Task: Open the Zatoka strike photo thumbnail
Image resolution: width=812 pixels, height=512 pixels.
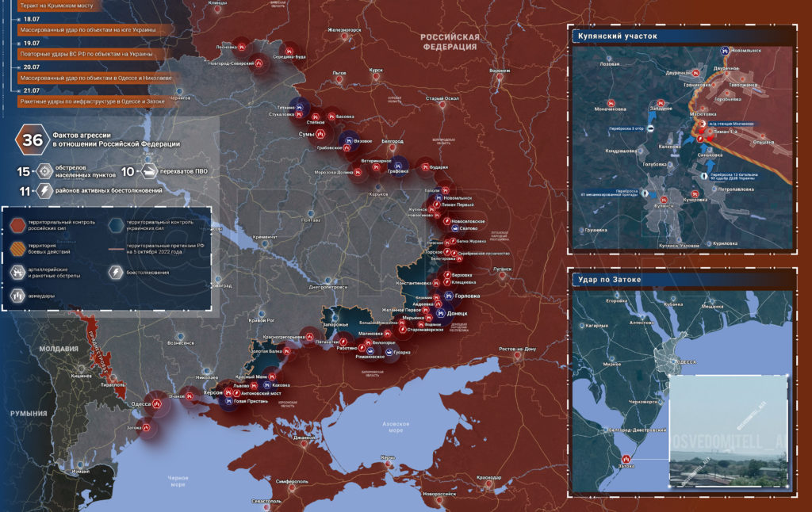Action: pos(729,432)
